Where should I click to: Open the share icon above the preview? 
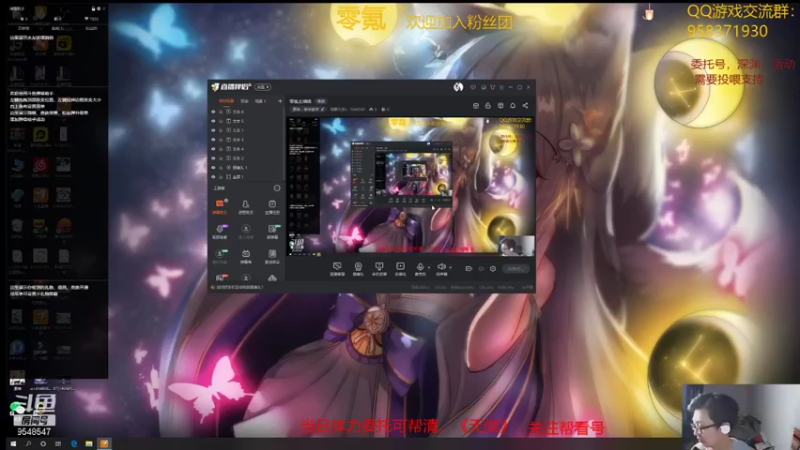pos(525,106)
